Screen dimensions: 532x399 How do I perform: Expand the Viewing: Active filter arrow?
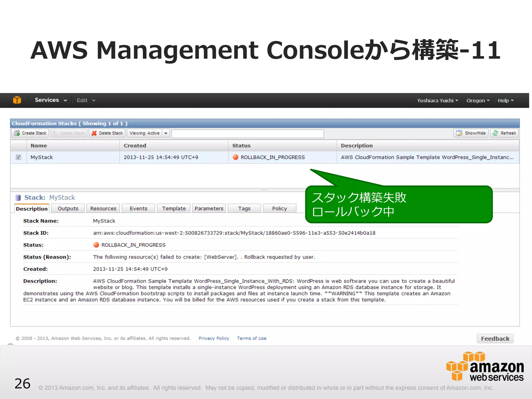tap(166, 133)
